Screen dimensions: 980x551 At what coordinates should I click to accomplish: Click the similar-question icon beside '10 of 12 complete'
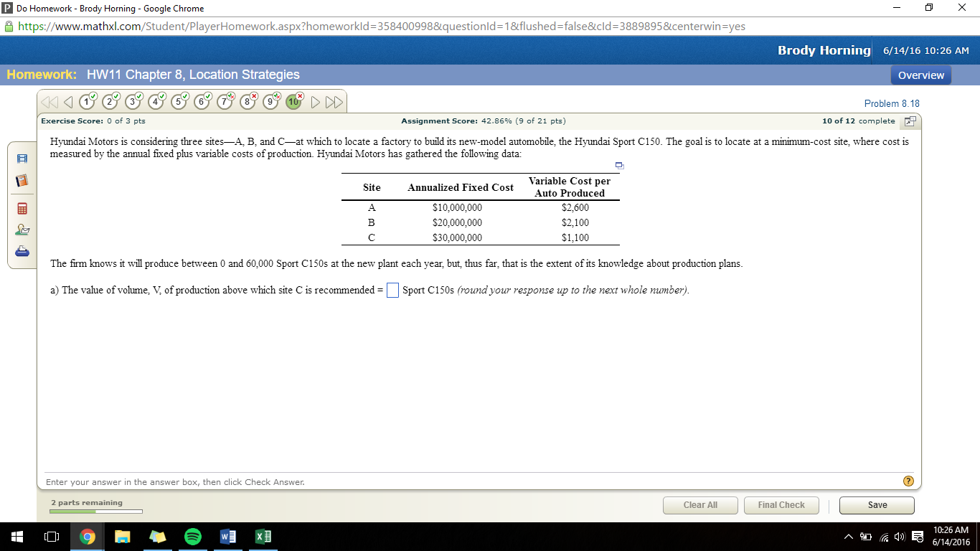[909, 121]
